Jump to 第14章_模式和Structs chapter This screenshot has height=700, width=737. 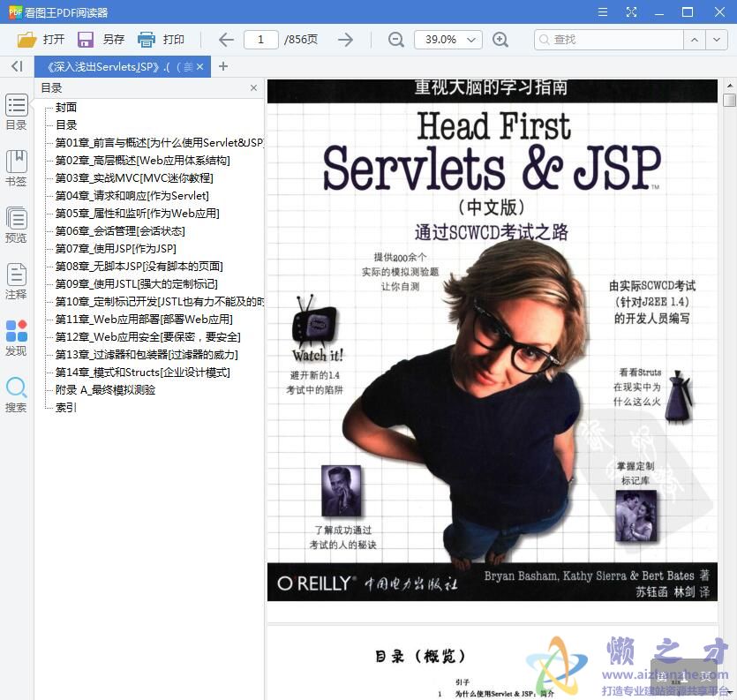pos(143,373)
